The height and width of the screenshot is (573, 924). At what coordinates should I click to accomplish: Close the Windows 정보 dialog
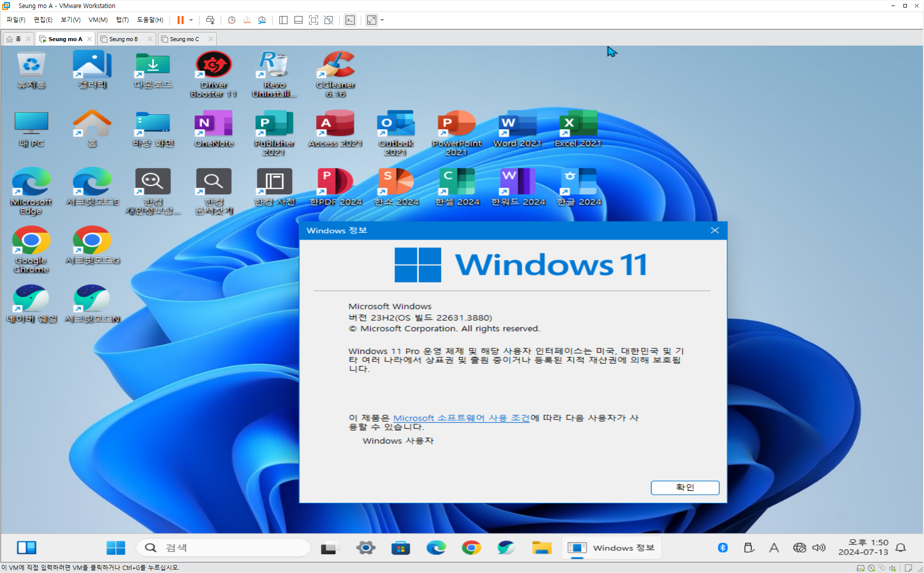click(715, 230)
